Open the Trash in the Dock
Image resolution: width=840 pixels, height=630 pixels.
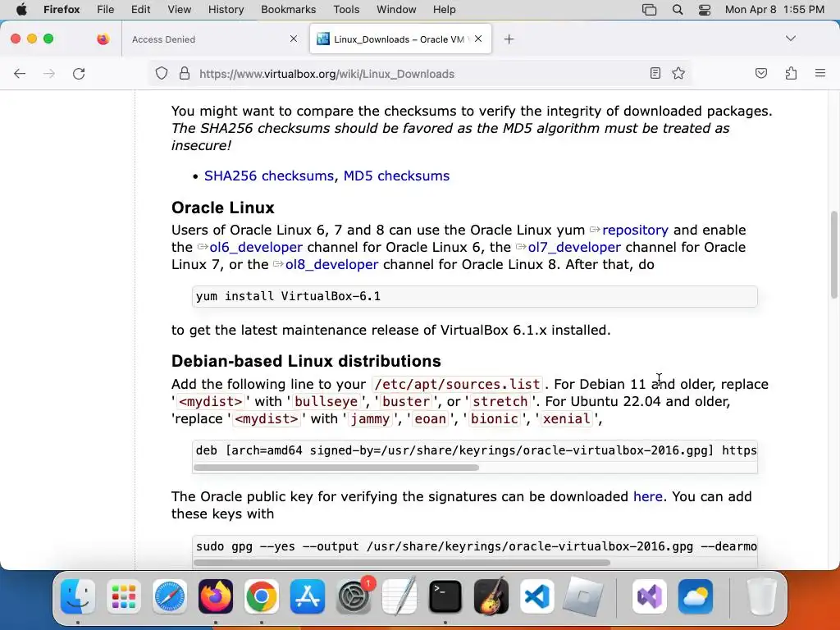[761, 596]
